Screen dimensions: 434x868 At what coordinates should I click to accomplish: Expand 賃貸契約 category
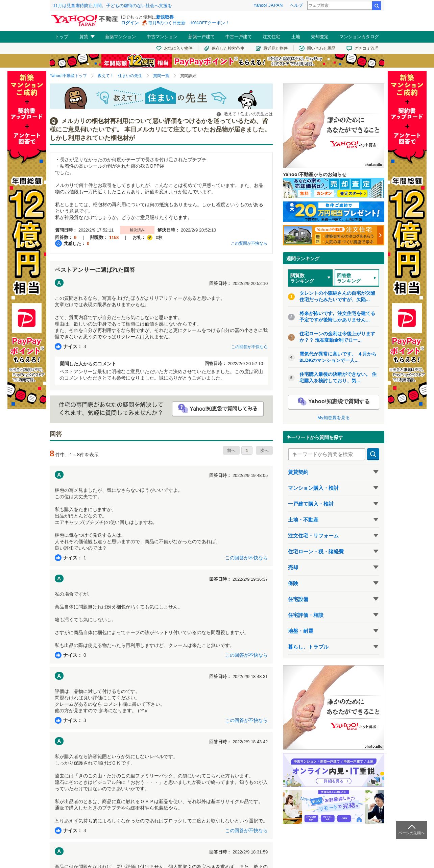click(x=334, y=472)
